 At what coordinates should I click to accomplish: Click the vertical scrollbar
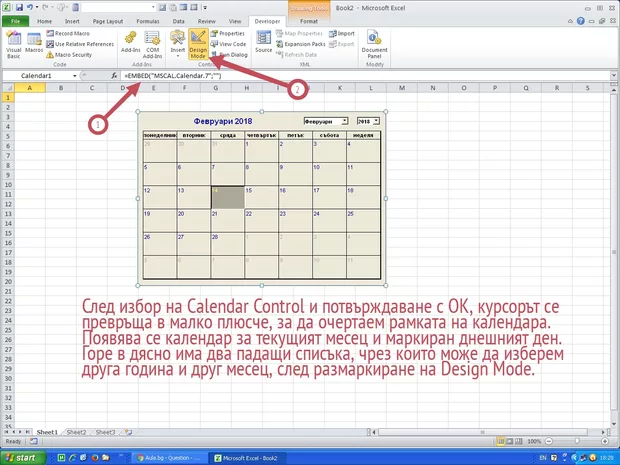614,251
